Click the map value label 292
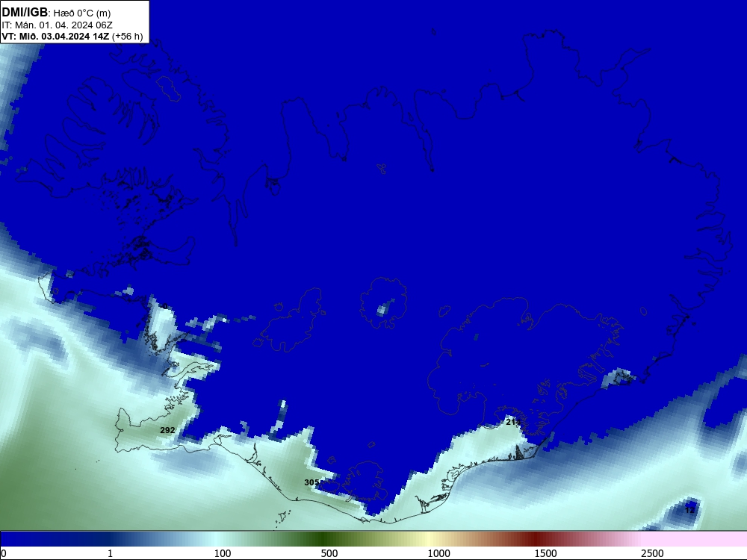Image resolution: width=747 pixels, height=560 pixels. click(167, 430)
